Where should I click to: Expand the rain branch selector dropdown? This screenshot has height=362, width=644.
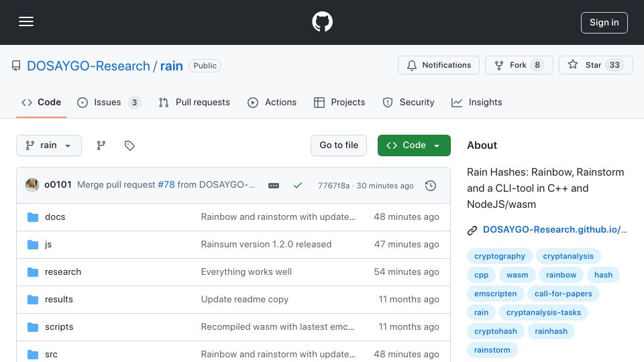[49, 145]
